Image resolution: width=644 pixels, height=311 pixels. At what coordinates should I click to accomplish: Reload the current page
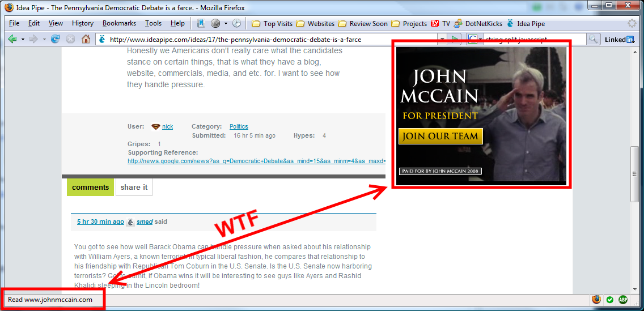(x=55, y=39)
